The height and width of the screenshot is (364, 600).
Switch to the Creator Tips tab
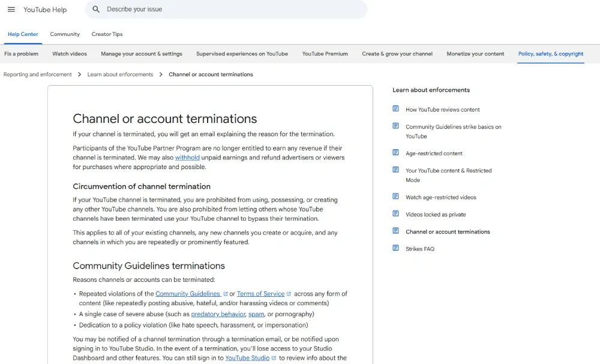[107, 34]
